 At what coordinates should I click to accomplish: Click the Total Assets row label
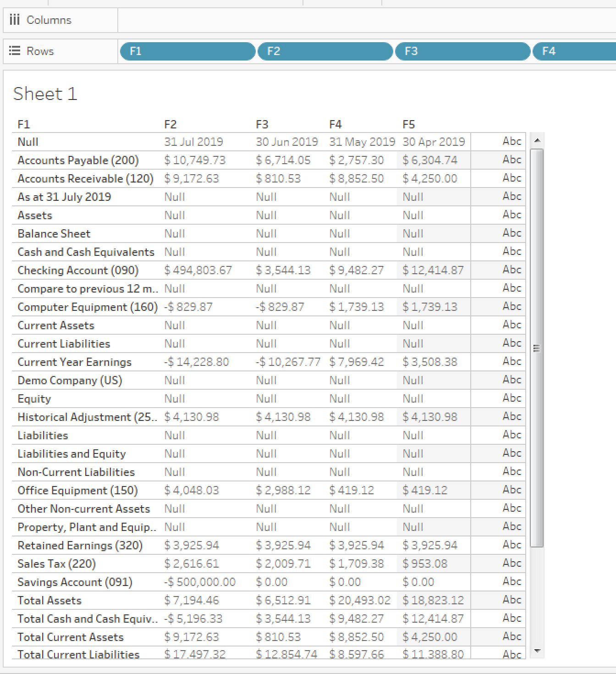tap(49, 600)
